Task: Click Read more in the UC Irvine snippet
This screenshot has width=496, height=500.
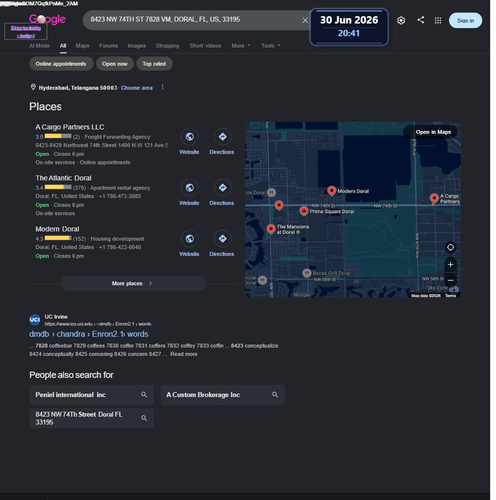Action: [x=184, y=354]
